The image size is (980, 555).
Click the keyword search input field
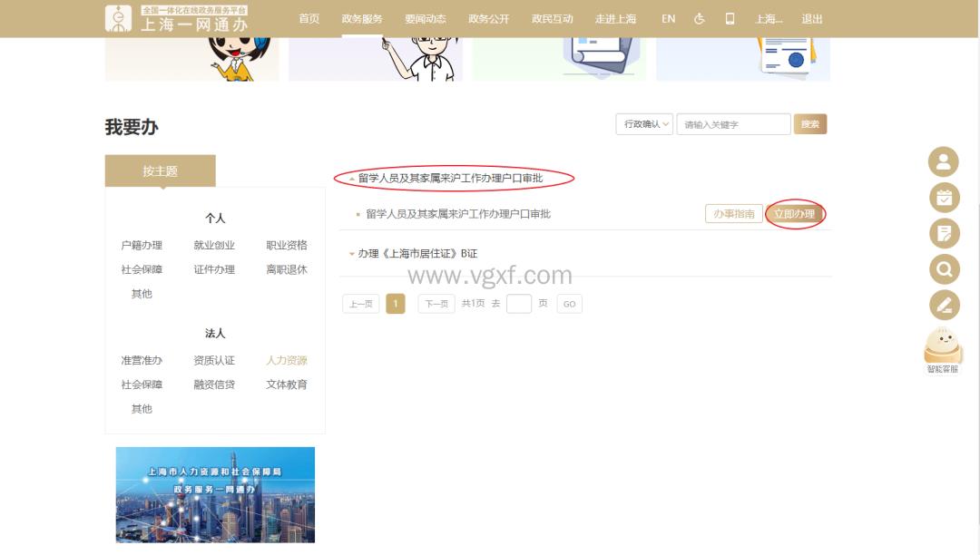click(733, 124)
